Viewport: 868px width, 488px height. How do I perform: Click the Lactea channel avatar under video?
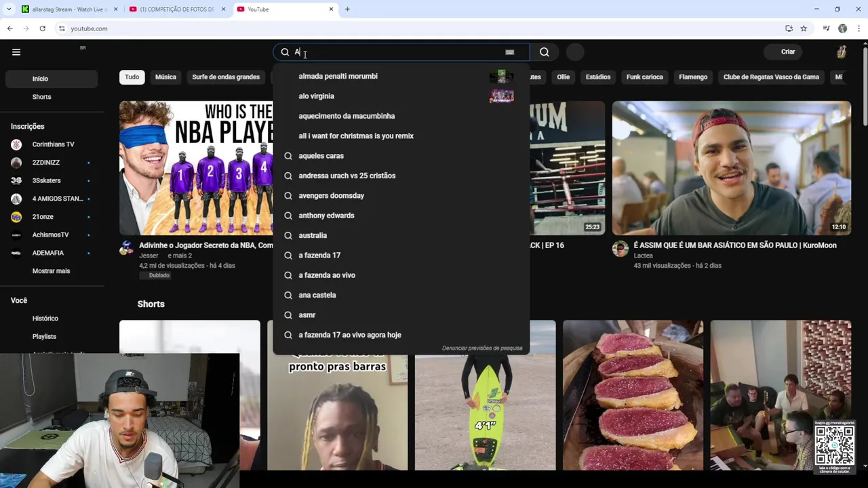620,248
